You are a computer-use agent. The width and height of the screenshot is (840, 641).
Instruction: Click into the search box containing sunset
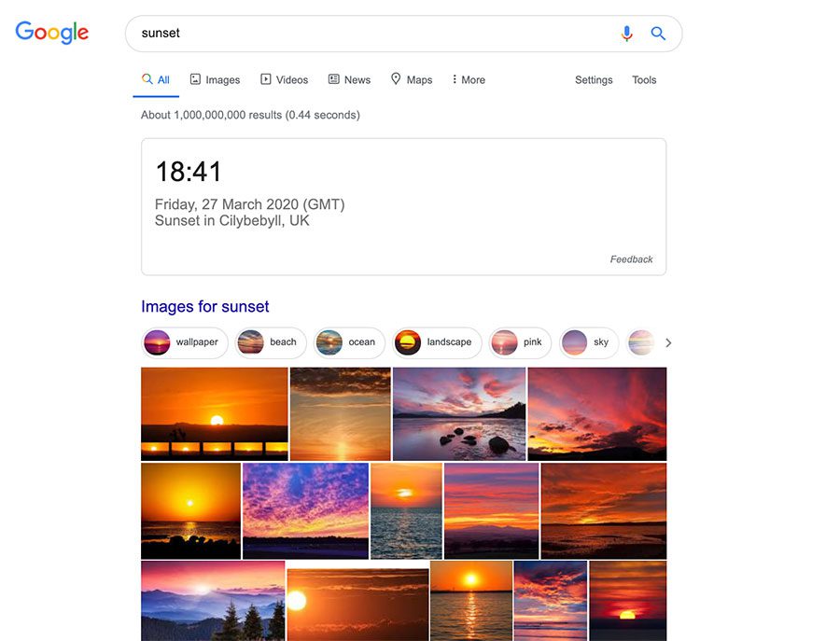[x=373, y=34]
